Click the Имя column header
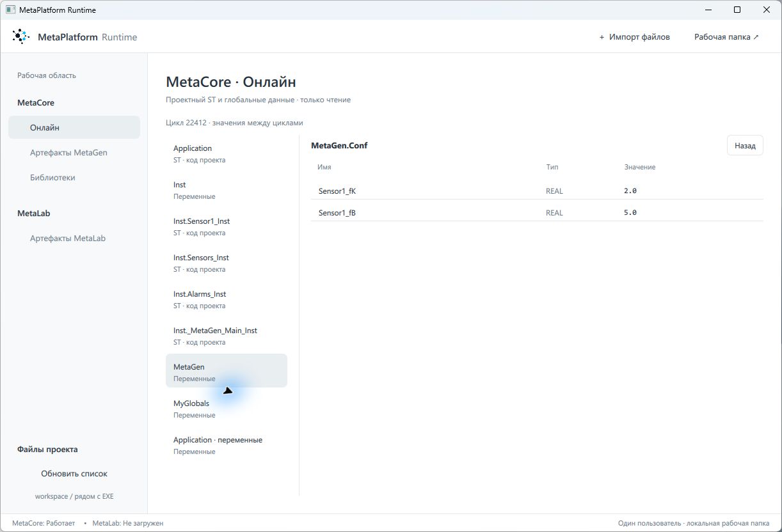The image size is (782, 532). coord(324,167)
